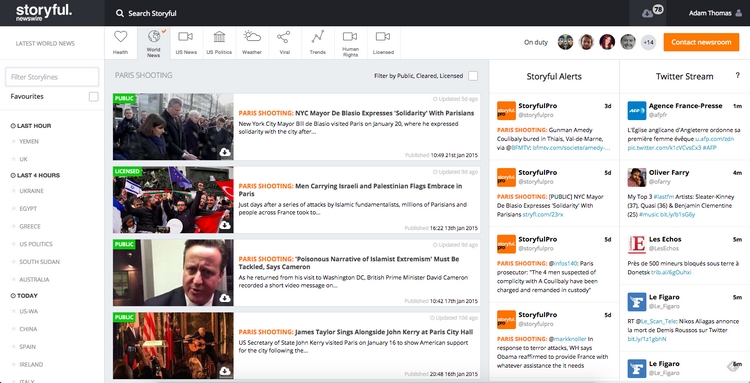Screen dimensions: 750x383
Task: Collapse the TODAY section
Action: click(24, 296)
